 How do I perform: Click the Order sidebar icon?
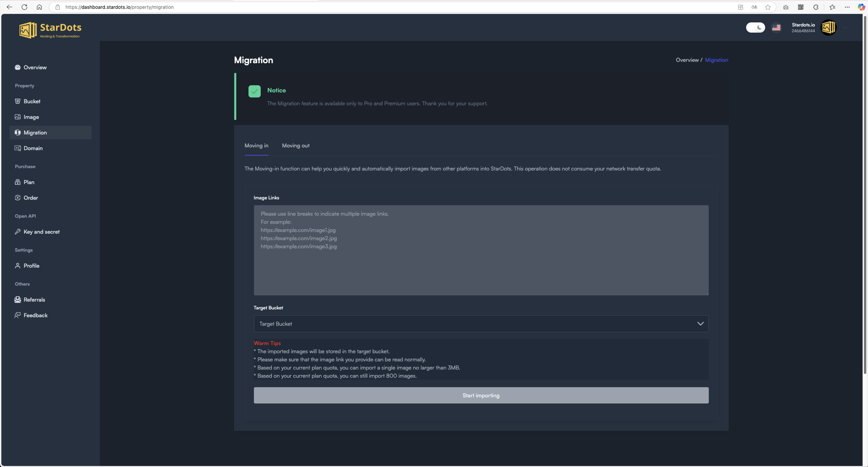pos(18,198)
